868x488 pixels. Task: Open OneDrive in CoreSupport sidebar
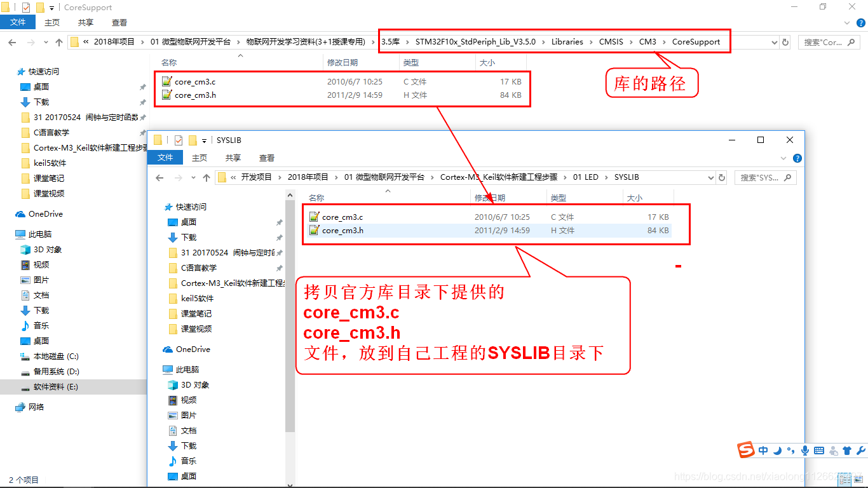46,214
